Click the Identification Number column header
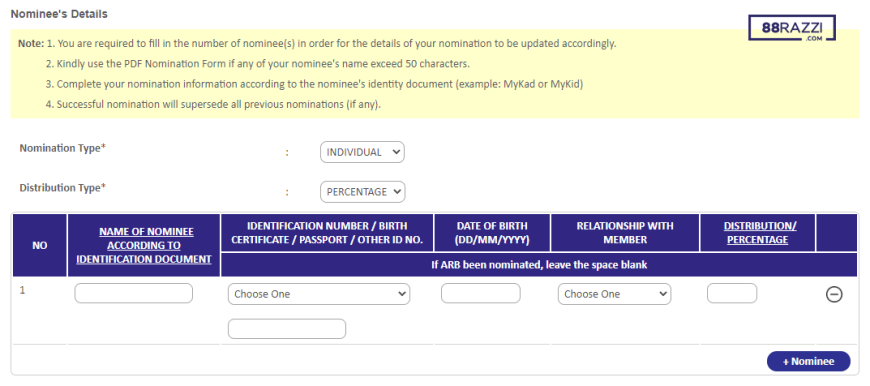This screenshot has height=386, width=870. click(327, 233)
